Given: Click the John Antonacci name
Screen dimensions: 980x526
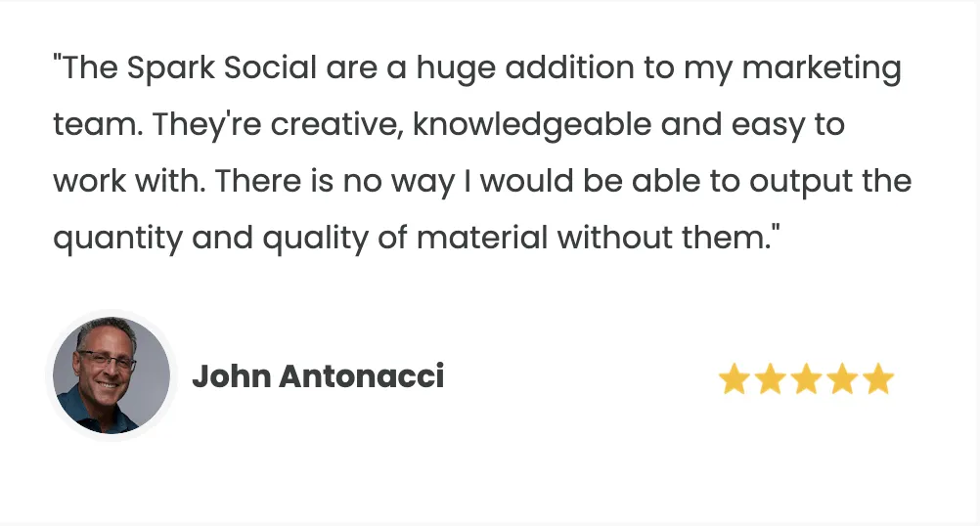Looking at the screenshot, I should [x=318, y=376].
